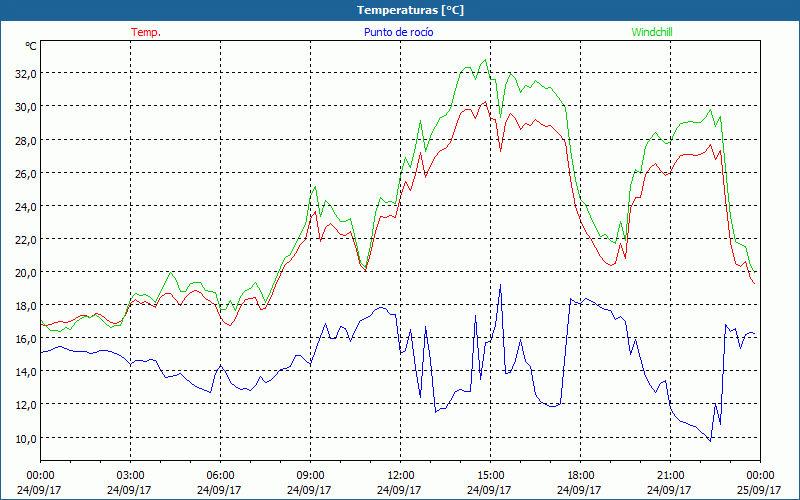Click the Temp. legend label
The image size is (800, 500).
tap(146, 32)
